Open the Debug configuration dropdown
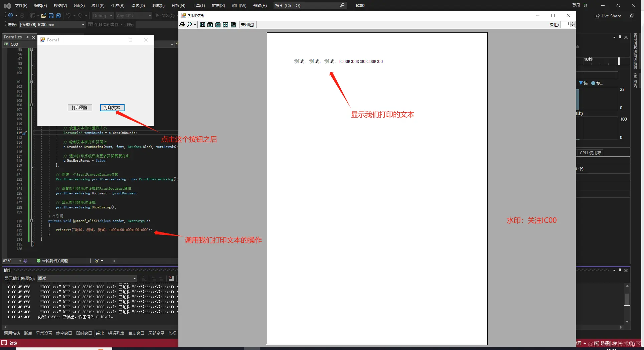This screenshot has height=350, width=644. (x=103, y=16)
